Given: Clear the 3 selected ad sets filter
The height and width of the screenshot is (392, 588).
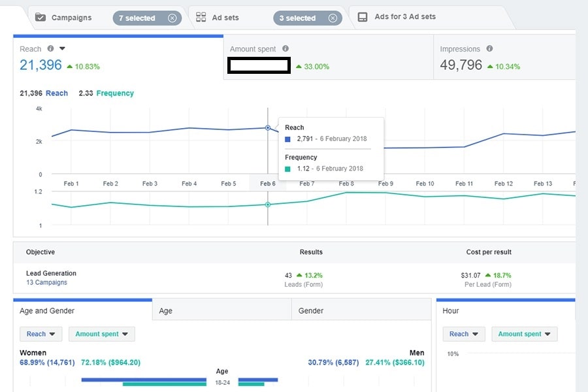Looking at the screenshot, I should [333, 18].
